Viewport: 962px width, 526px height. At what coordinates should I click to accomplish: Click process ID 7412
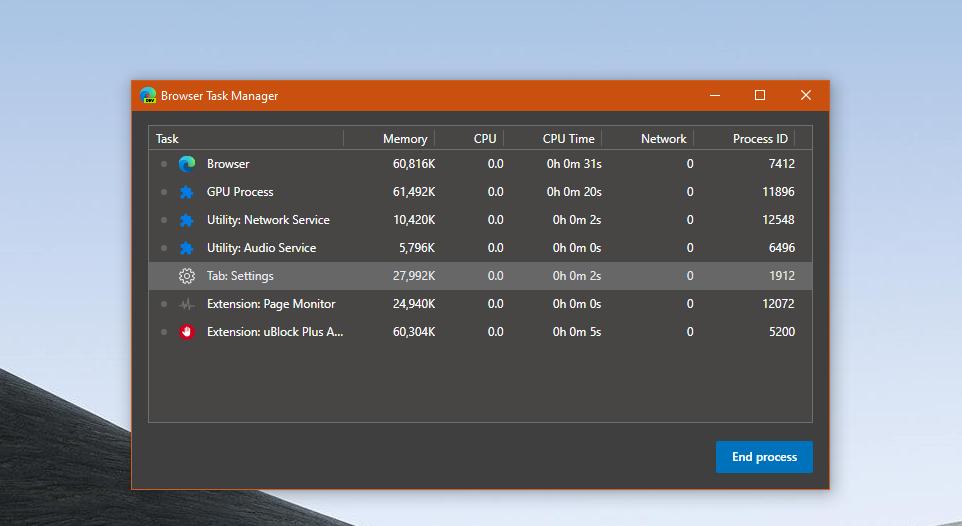[782, 164]
